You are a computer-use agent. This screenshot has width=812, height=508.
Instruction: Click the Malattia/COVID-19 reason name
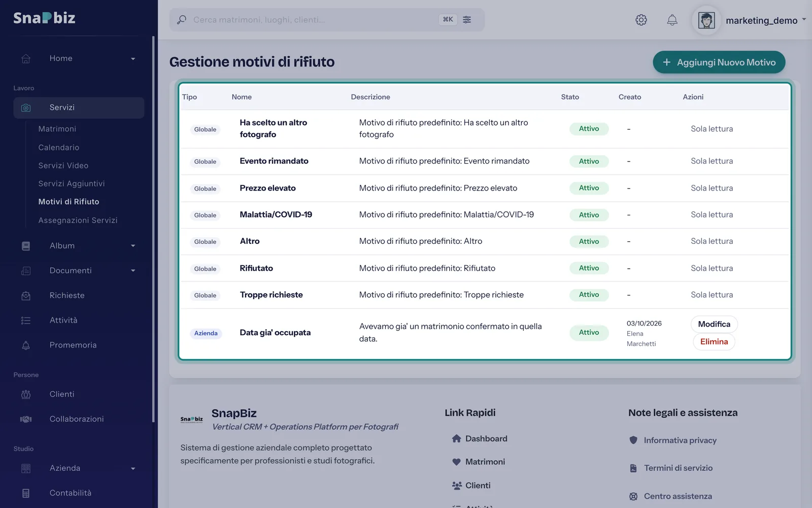tap(276, 214)
